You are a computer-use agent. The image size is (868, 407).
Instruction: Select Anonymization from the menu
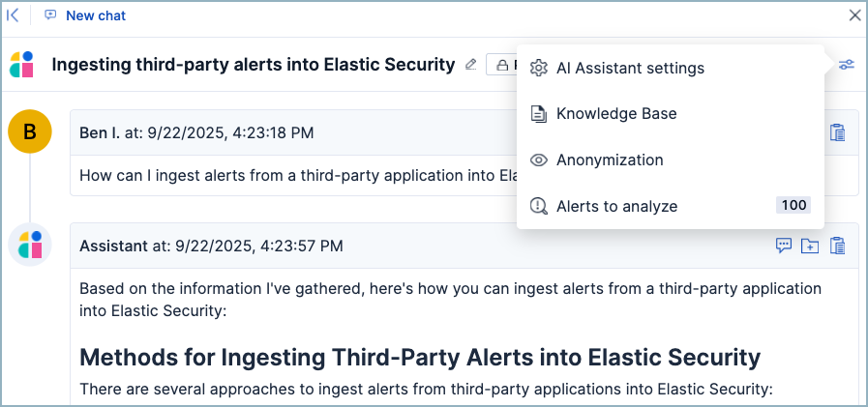click(x=609, y=160)
